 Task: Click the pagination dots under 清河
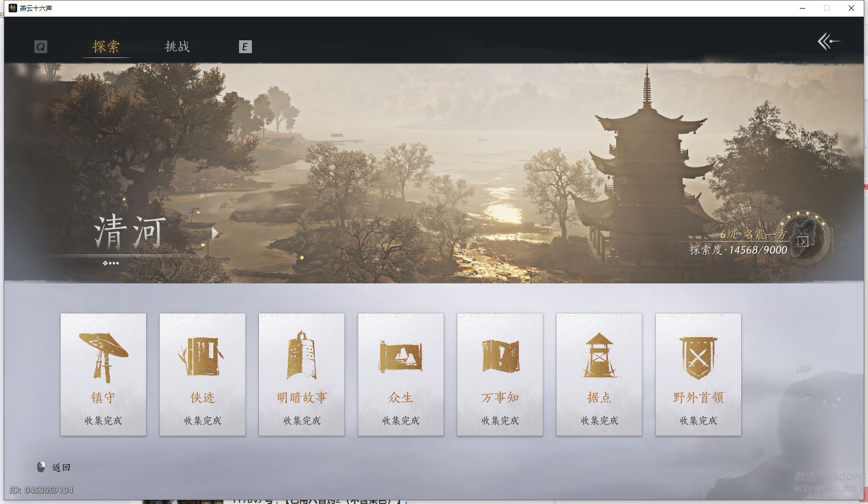[x=109, y=263]
